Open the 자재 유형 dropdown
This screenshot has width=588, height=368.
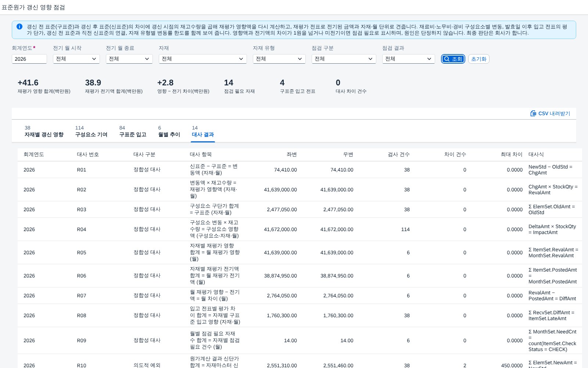pyautogui.click(x=279, y=59)
